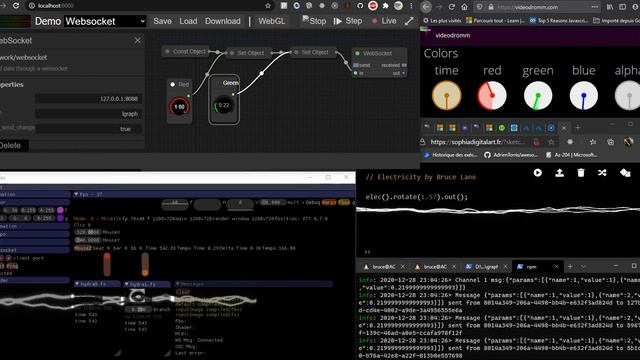Image resolution: width=640 pixels, height=360 pixels.
Task: Open terminal profiles dropdown chevron
Action: pyautogui.click(x=583, y=267)
